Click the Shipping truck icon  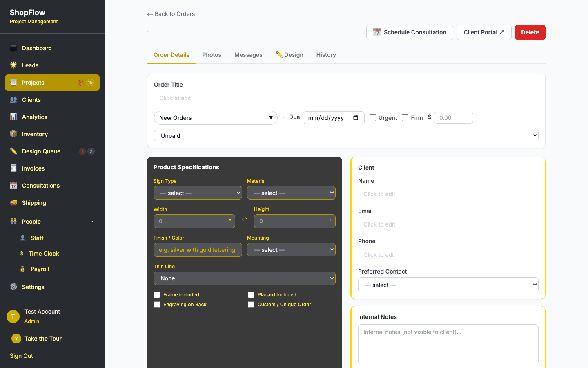coord(13,203)
